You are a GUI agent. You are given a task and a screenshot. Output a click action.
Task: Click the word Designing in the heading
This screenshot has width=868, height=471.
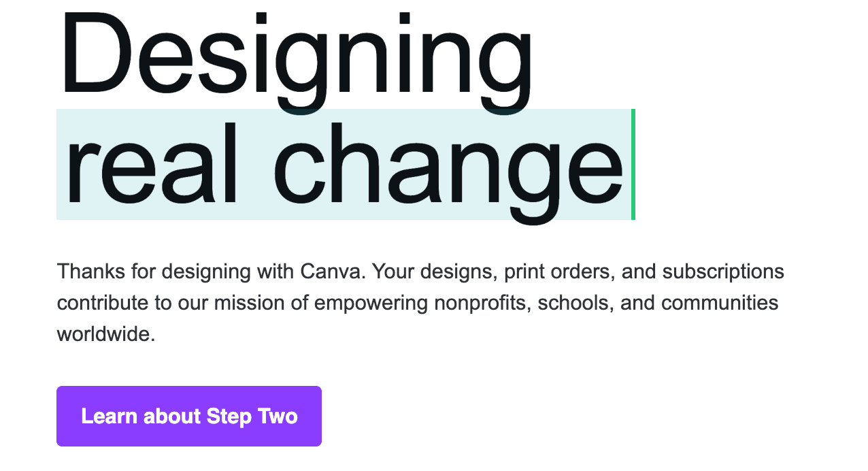tap(297, 54)
